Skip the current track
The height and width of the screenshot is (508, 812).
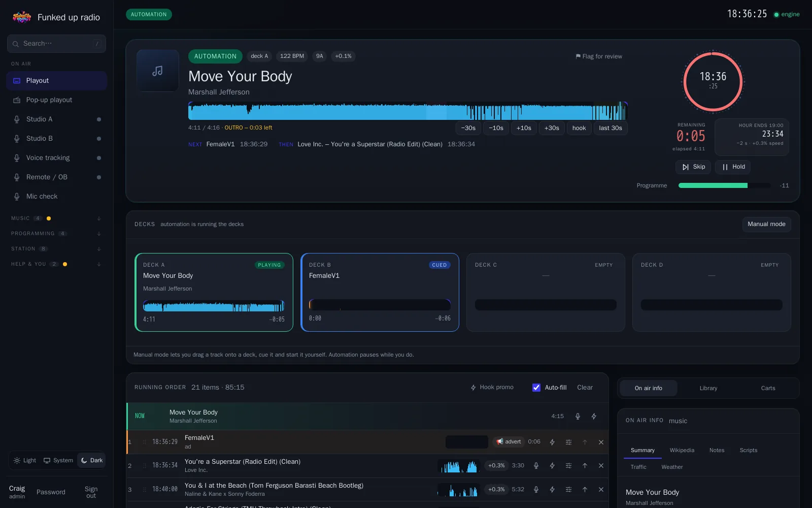pyautogui.click(x=693, y=167)
